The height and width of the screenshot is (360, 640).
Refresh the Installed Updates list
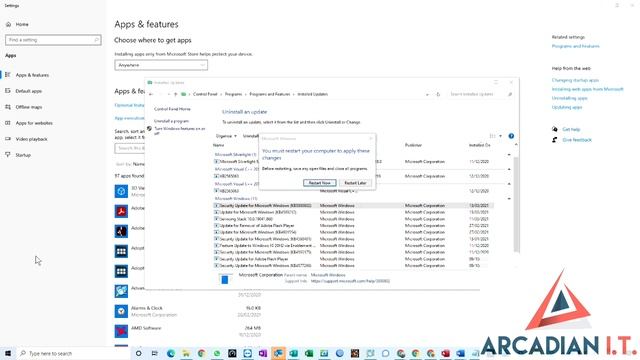click(438, 94)
